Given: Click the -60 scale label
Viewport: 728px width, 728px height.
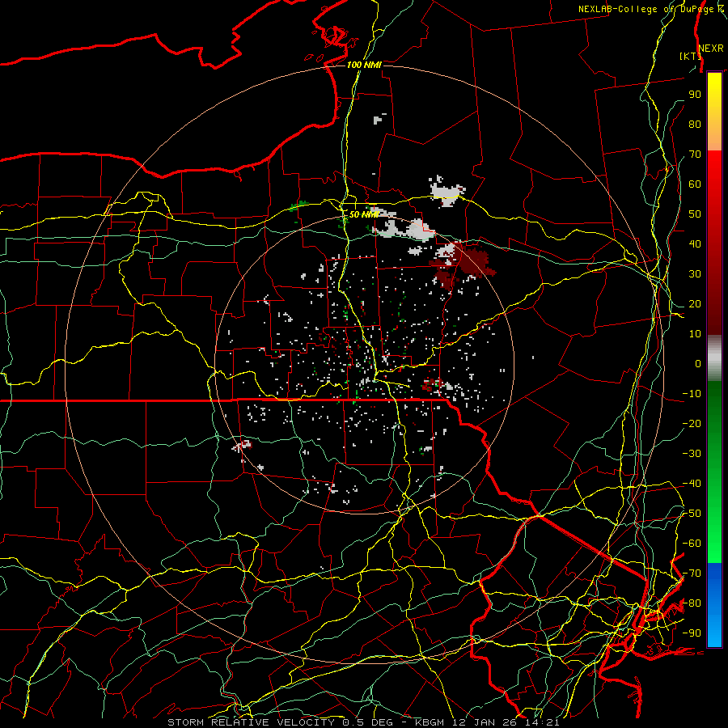Looking at the screenshot, I should coord(692,544).
